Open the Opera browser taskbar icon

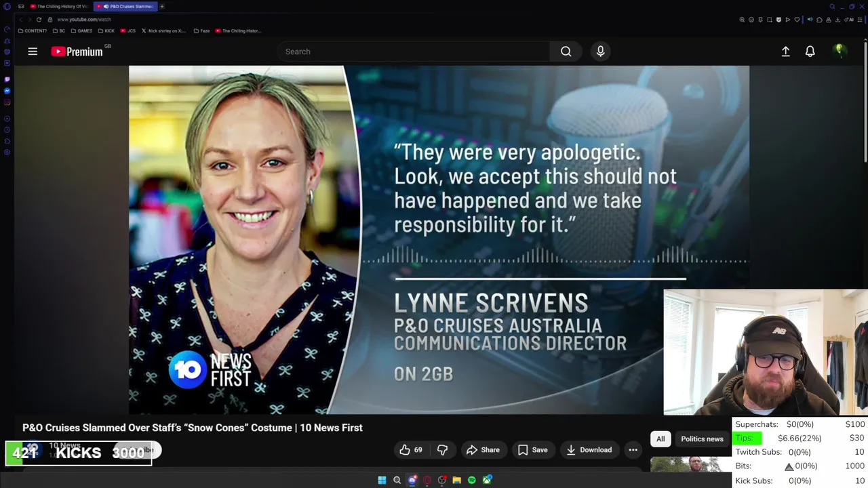(427, 480)
